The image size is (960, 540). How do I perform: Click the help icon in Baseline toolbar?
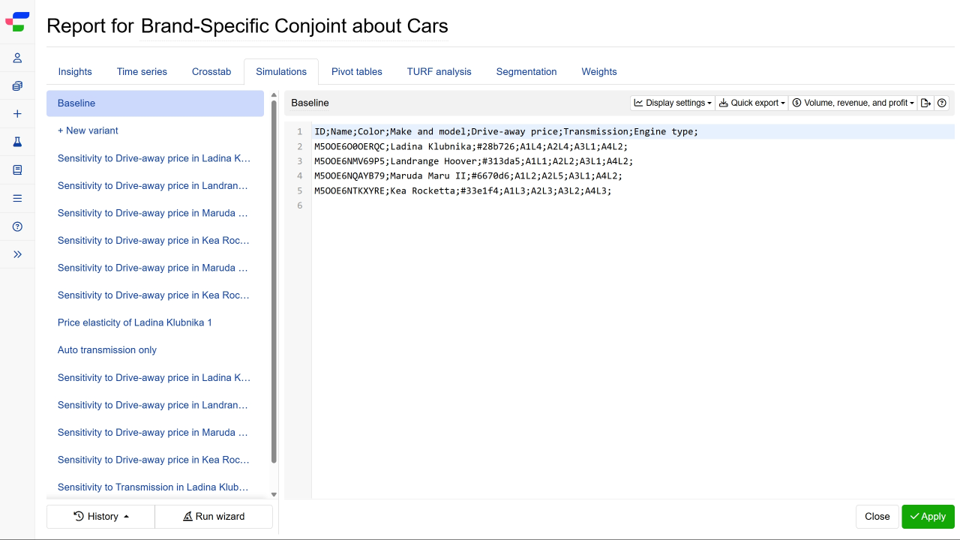942,103
